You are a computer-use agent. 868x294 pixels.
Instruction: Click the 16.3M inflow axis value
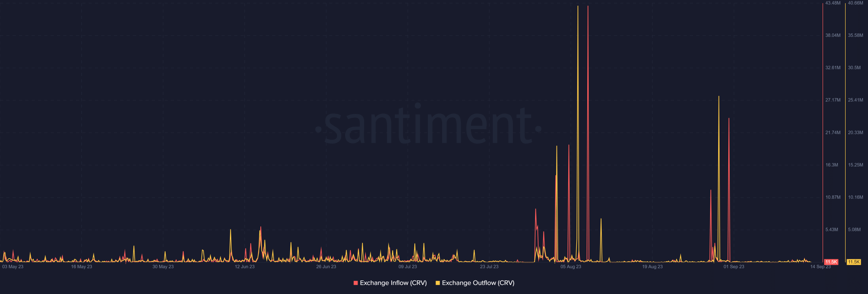[x=832, y=165]
